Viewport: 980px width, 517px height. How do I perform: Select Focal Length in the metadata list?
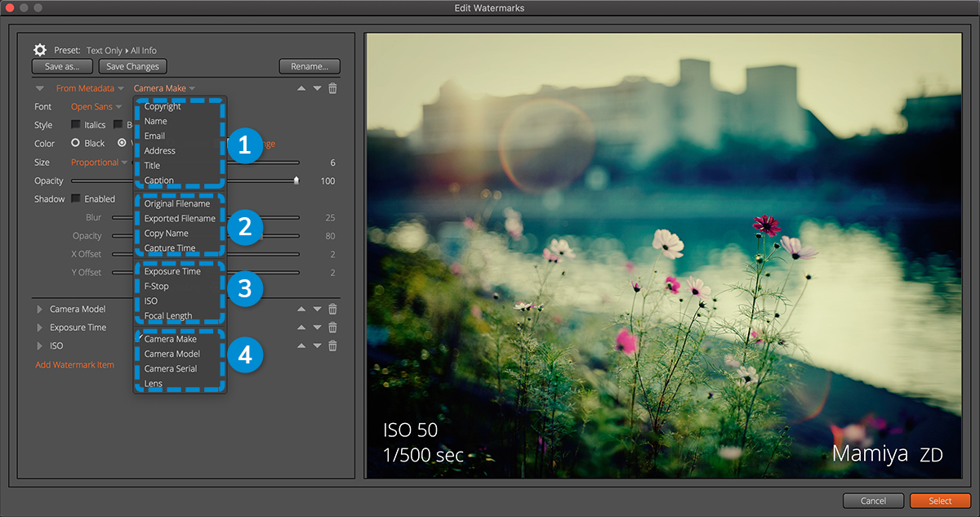[168, 316]
